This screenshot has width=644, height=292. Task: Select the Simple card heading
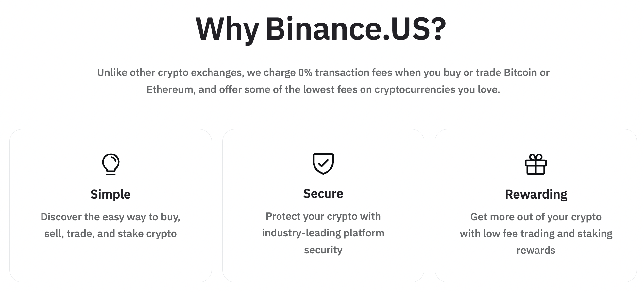[110, 194]
